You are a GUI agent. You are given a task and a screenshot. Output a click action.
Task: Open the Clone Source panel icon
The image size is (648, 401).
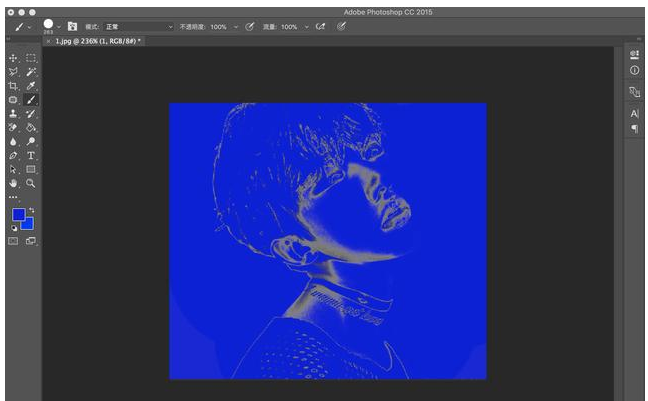click(634, 92)
